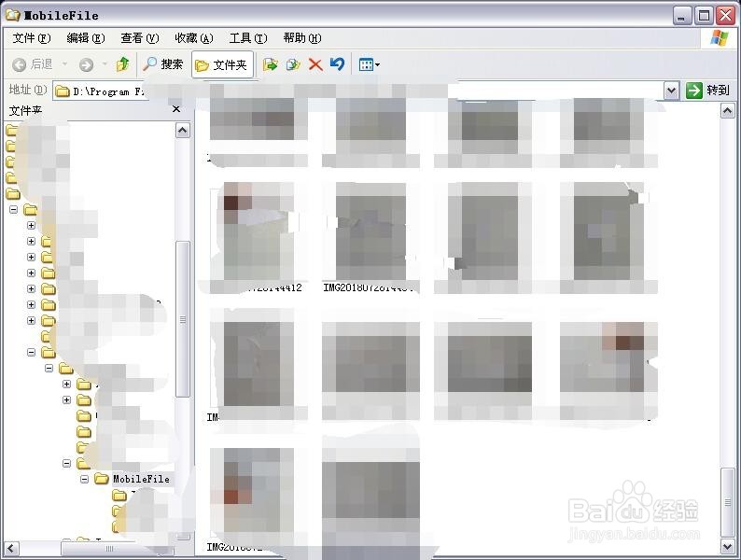The image size is (741, 560).
Task: Click the Move To folder icon
Action: pyautogui.click(x=270, y=64)
